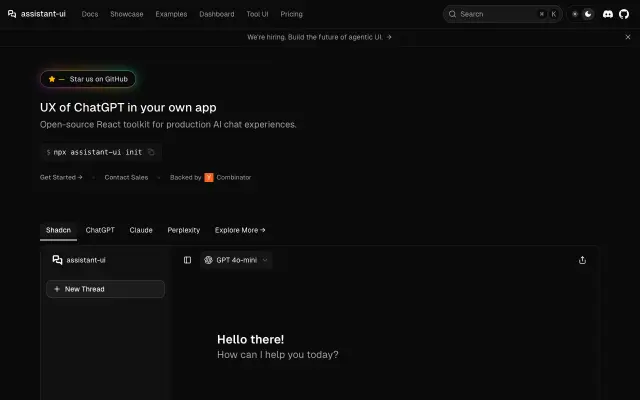The width and height of the screenshot is (640, 400).
Task: Open the Examples menu item
Action: pyautogui.click(x=171, y=14)
